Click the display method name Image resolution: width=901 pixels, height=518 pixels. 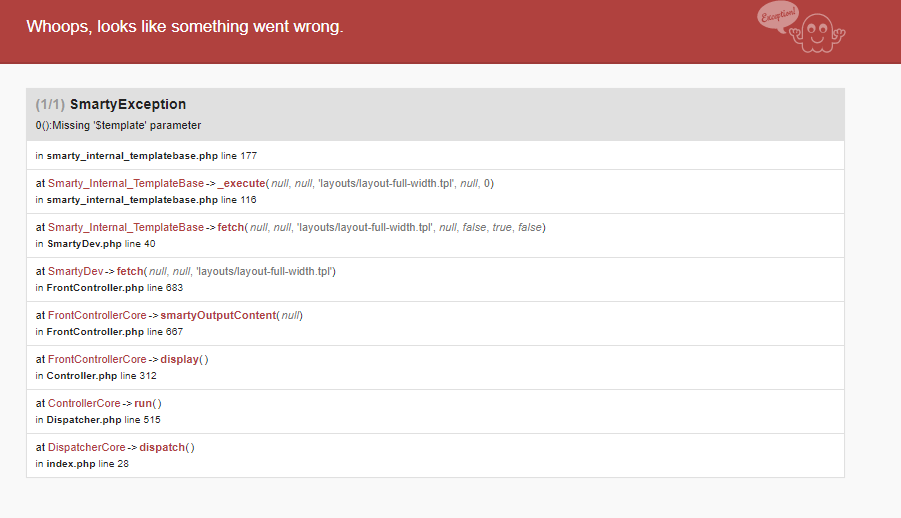click(x=178, y=359)
